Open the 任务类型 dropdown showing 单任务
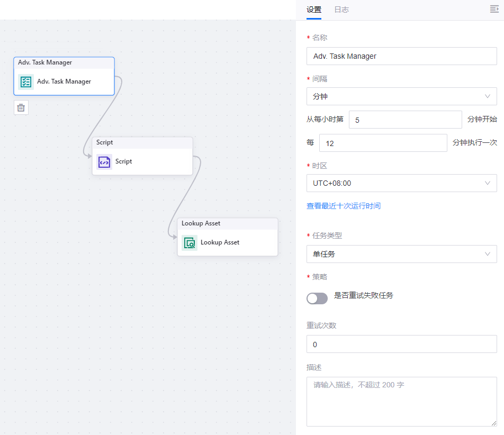The height and width of the screenshot is (435, 504). pyautogui.click(x=401, y=254)
